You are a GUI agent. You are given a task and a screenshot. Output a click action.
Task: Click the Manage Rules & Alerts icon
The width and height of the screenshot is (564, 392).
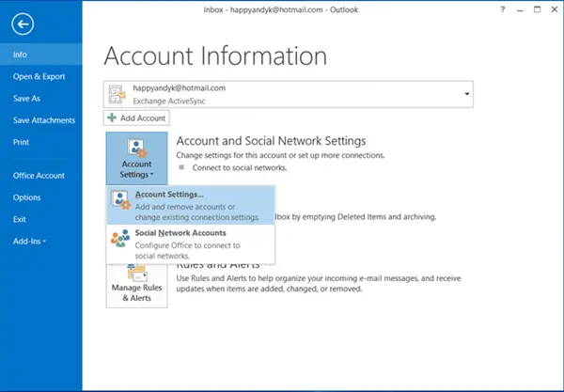click(136, 273)
